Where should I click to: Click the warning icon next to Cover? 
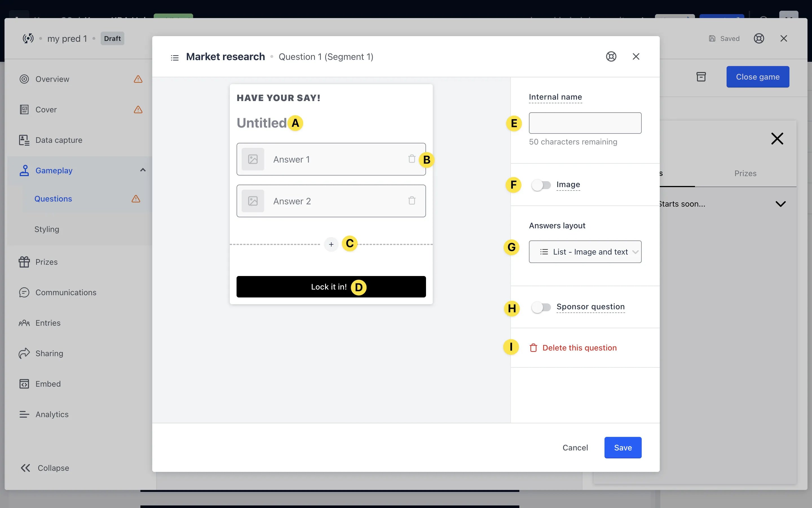pos(138,110)
